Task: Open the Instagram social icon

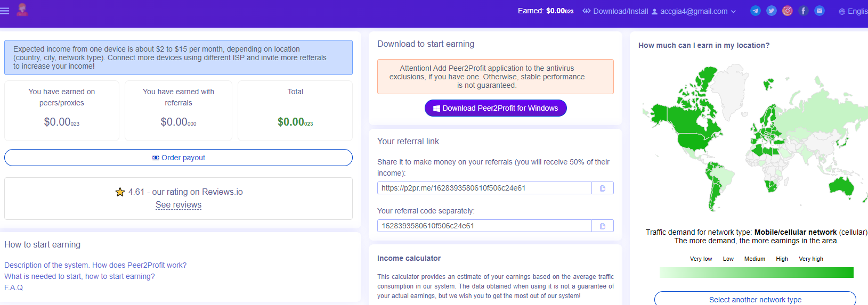Action: click(787, 11)
